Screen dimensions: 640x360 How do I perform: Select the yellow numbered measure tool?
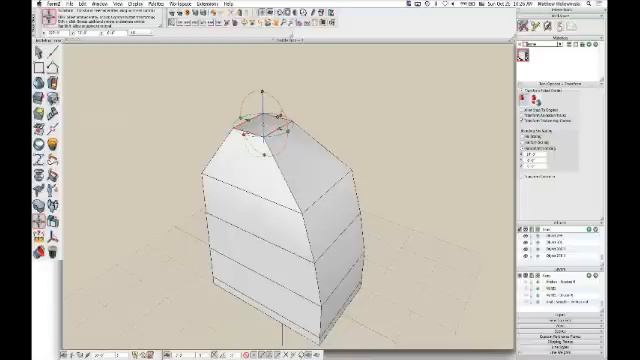[x=39, y=237]
